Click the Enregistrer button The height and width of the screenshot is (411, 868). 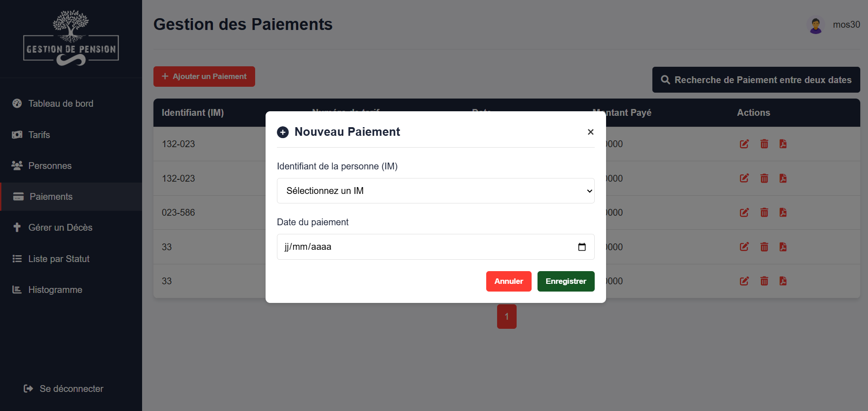tap(566, 281)
